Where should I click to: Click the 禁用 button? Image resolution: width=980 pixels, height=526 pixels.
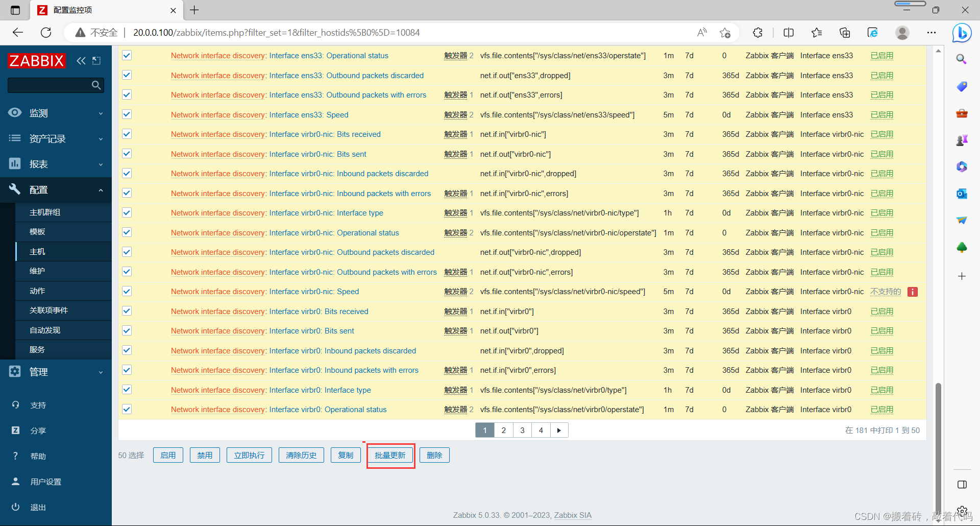(205, 455)
